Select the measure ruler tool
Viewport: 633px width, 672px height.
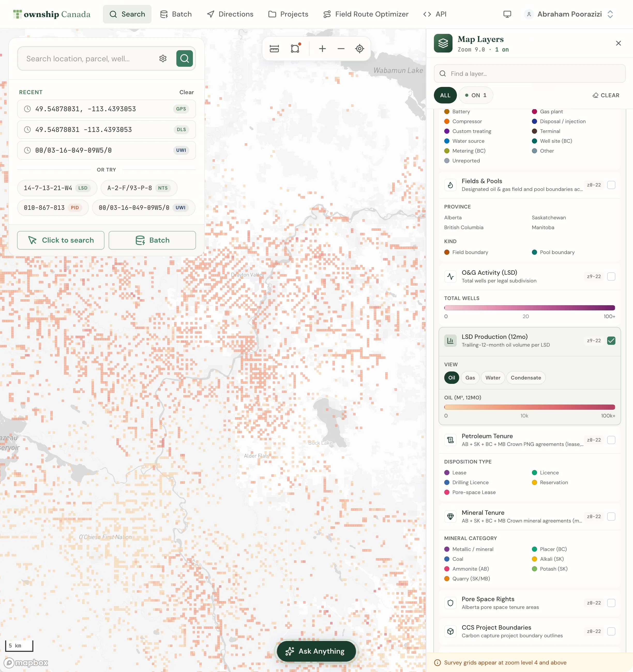[x=274, y=49]
